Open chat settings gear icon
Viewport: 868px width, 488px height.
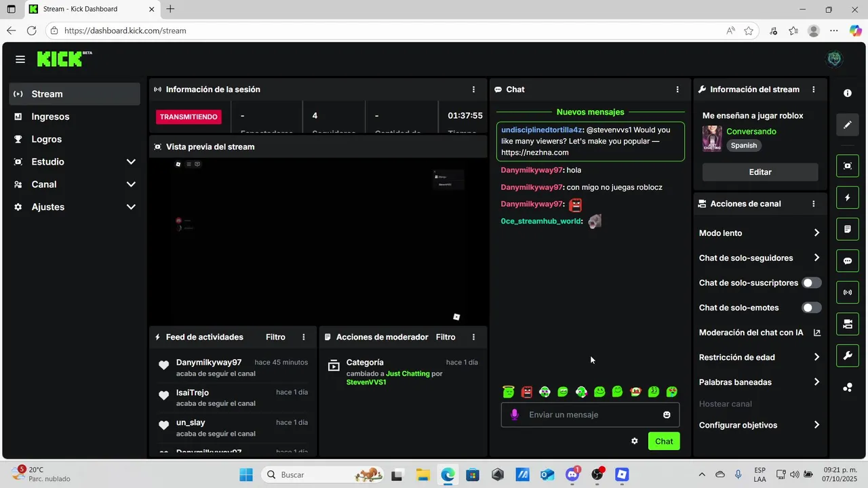tap(635, 441)
